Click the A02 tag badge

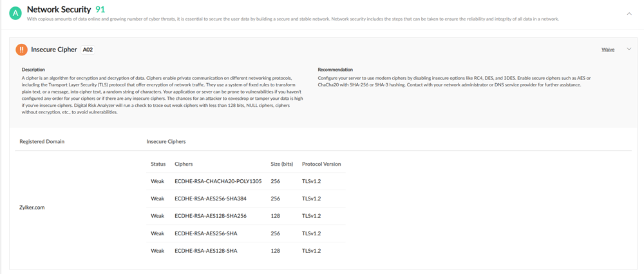[x=88, y=50]
